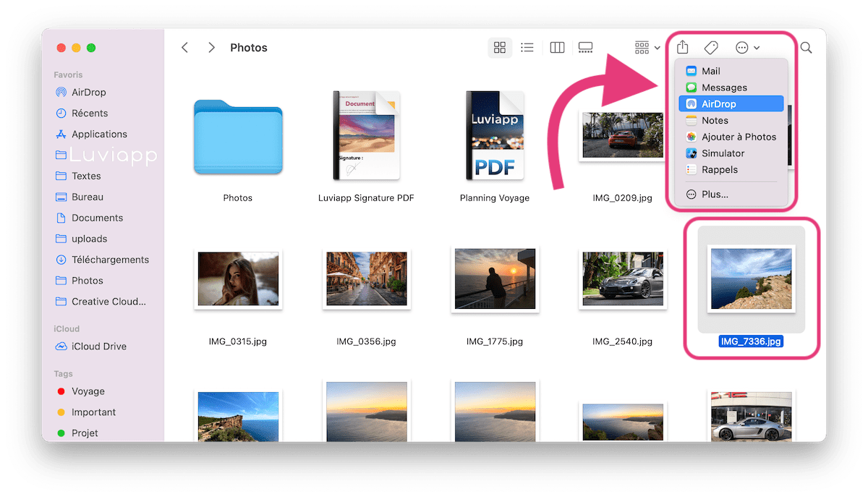Open the More actions ellipsis dropdown
868x497 pixels.
pyautogui.click(x=747, y=48)
